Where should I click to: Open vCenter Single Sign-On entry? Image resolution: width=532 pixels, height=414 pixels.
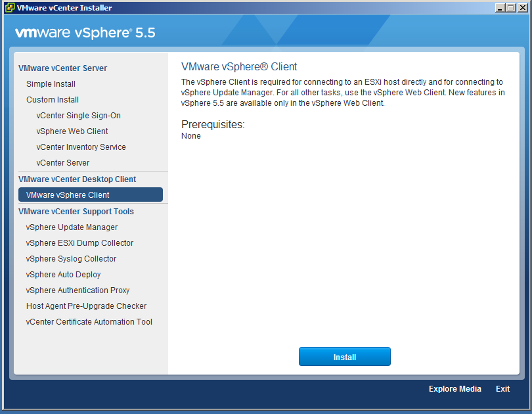pos(78,116)
